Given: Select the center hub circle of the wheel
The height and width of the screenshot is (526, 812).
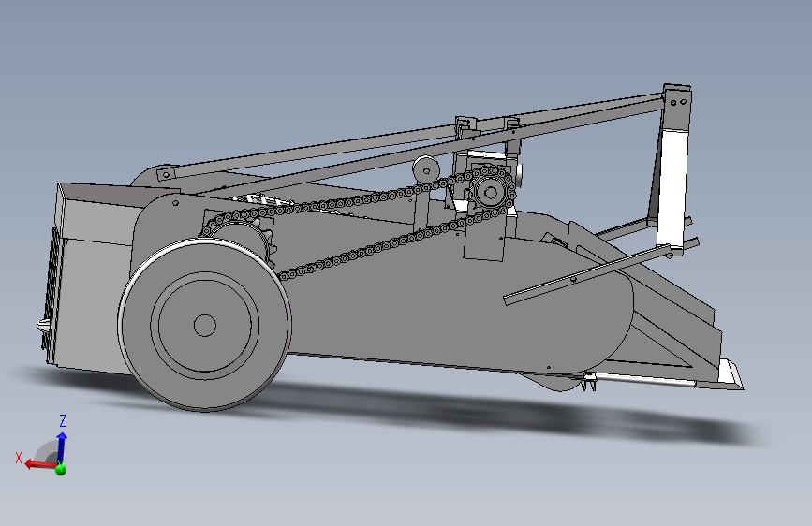Looking at the screenshot, I should tap(204, 325).
